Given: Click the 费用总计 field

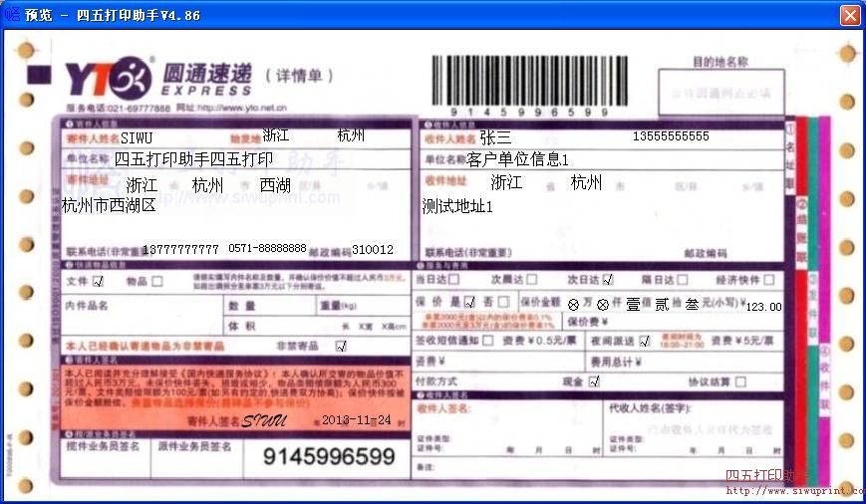Looking at the screenshot, I should tap(685, 363).
